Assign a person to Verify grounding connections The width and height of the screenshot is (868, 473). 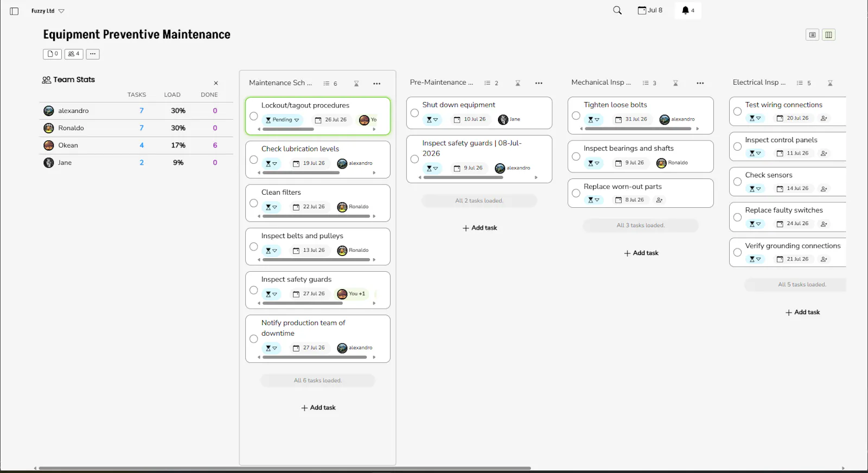click(824, 259)
